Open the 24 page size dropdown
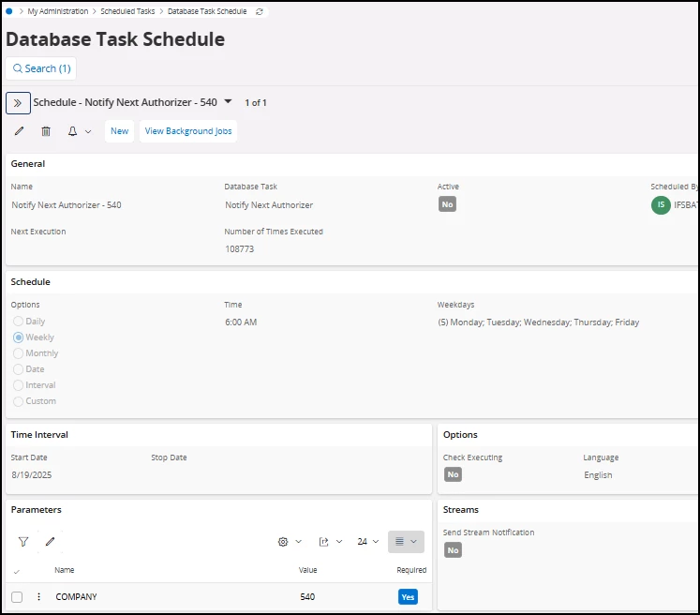Image resolution: width=700 pixels, height=615 pixels. (x=368, y=541)
